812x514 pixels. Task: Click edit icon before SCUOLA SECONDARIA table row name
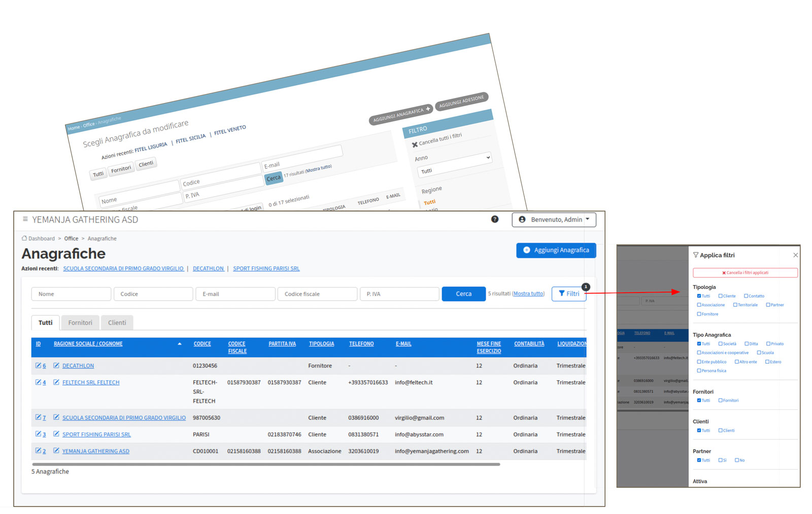(56, 417)
